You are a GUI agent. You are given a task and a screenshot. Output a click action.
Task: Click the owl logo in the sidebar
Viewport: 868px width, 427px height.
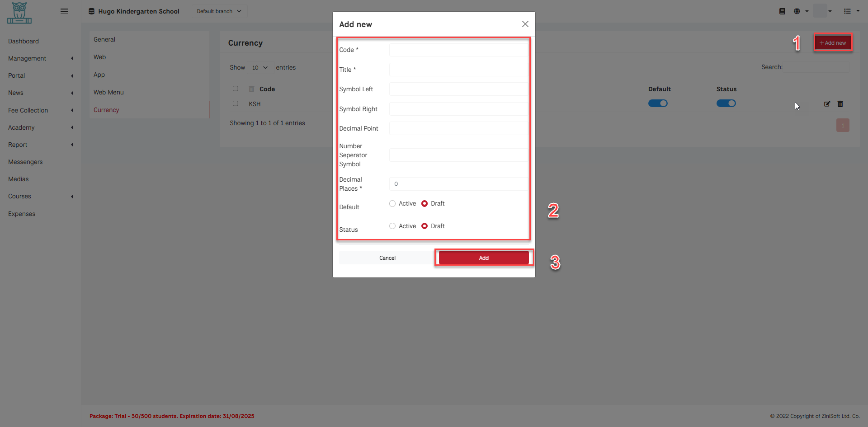pyautogui.click(x=19, y=13)
